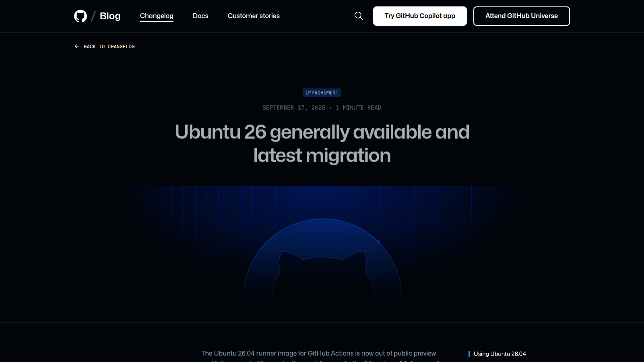Image resolution: width=644 pixels, height=362 pixels.
Task: Click Try GitHub Copilot app button
Action: (420, 16)
